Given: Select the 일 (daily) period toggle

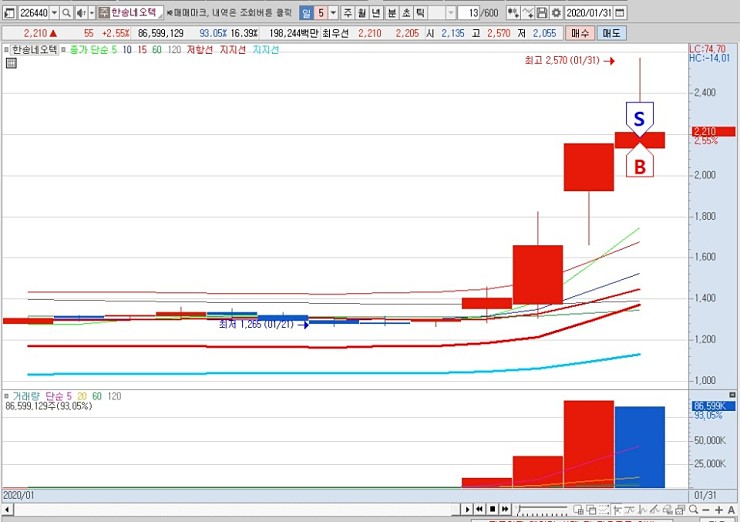Looking at the screenshot, I should 306,13.
